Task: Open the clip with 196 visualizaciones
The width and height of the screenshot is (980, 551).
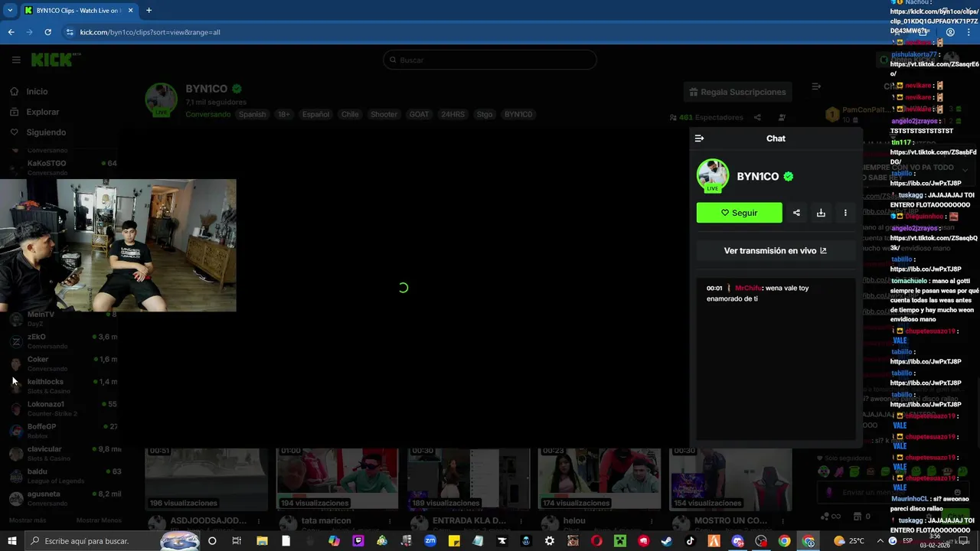Action: click(207, 478)
